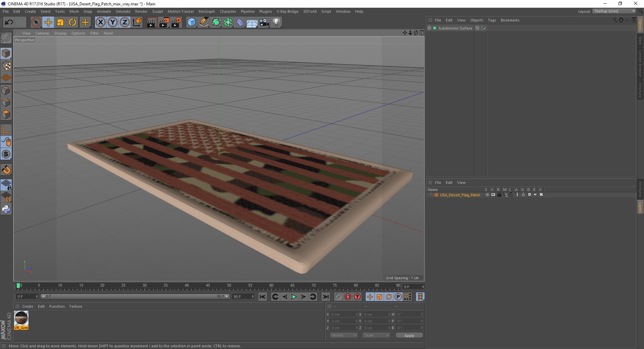644x349 pixels.
Task: Toggle Y axis lock
Action: tap(113, 22)
